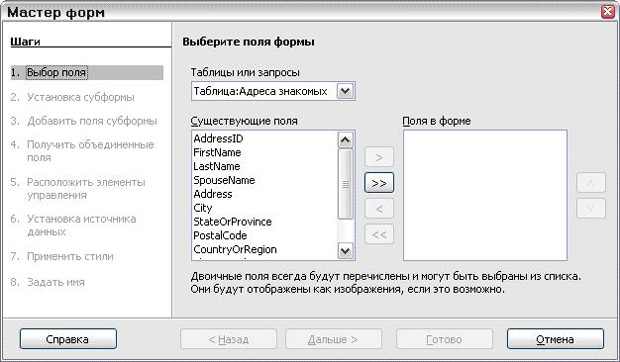The image size is (620, 362).
Task: Click the Справка button
Action: pyautogui.click(x=68, y=339)
